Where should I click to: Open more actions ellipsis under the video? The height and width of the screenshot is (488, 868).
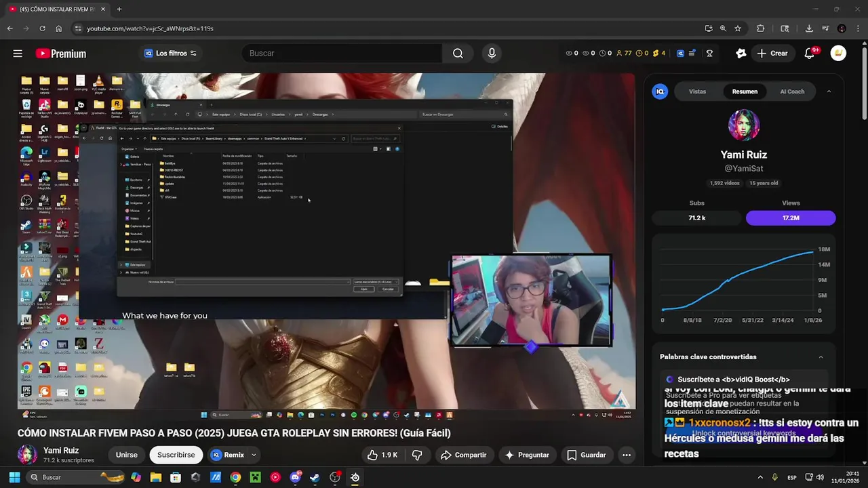point(627,455)
